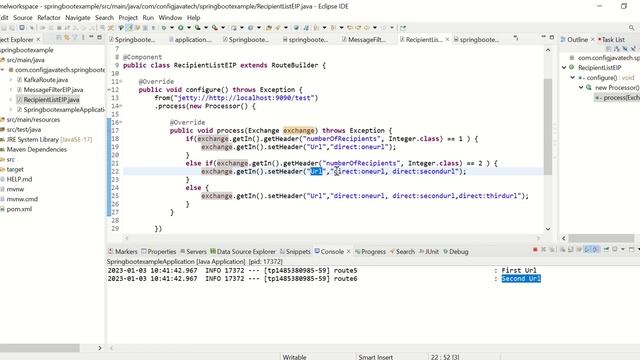The height and width of the screenshot is (360, 640).
Task: Click 'First Url' in console output
Action: tap(519, 270)
